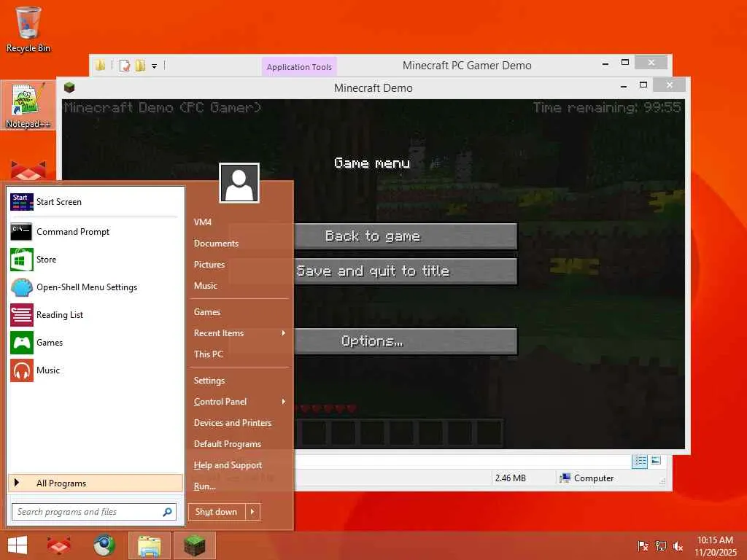Click Computer in Explorer status bar

tap(587, 478)
